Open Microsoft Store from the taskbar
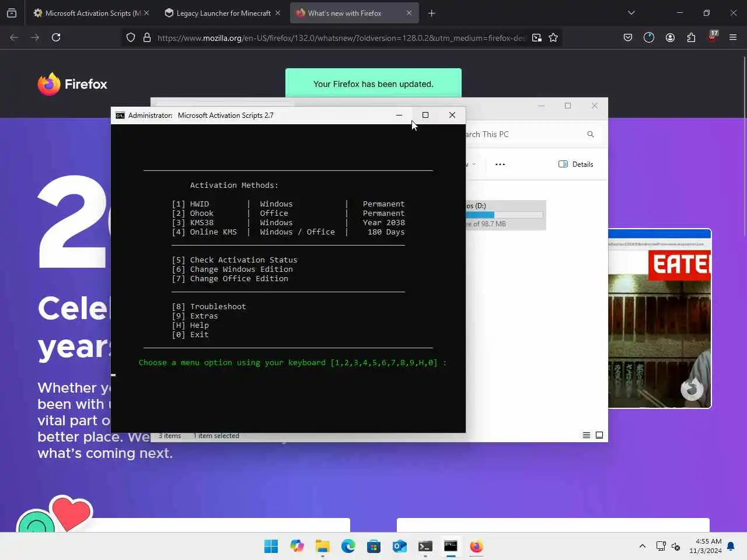This screenshot has height=560, width=747. click(374, 546)
